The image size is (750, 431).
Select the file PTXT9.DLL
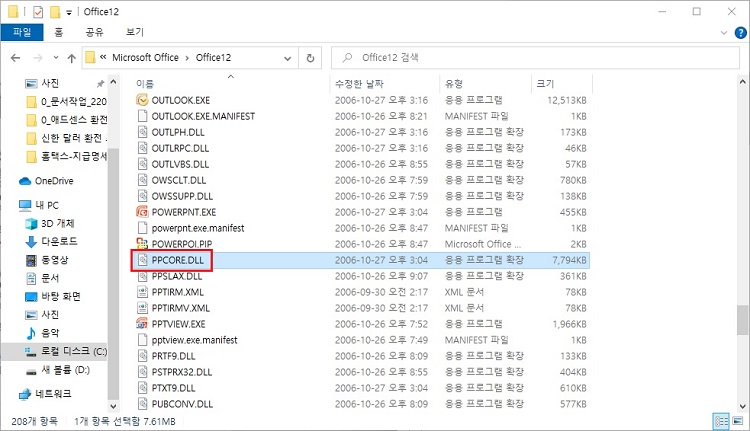[x=173, y=388]
